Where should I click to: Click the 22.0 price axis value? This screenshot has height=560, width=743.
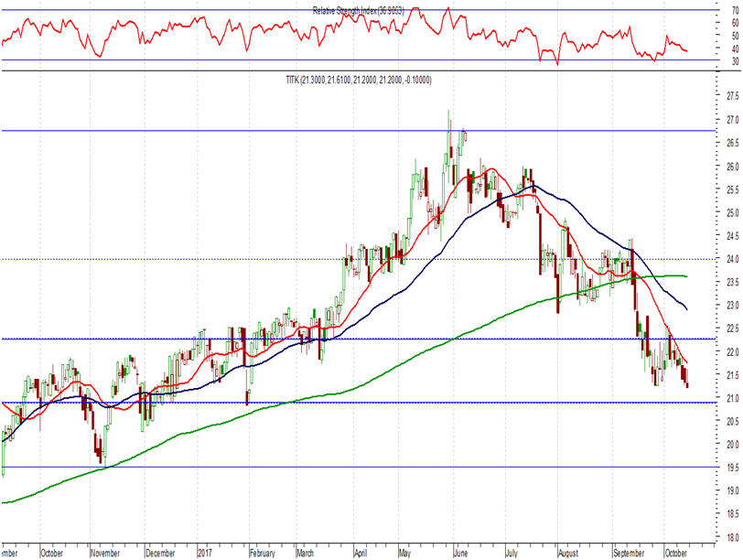coord(733,351)
